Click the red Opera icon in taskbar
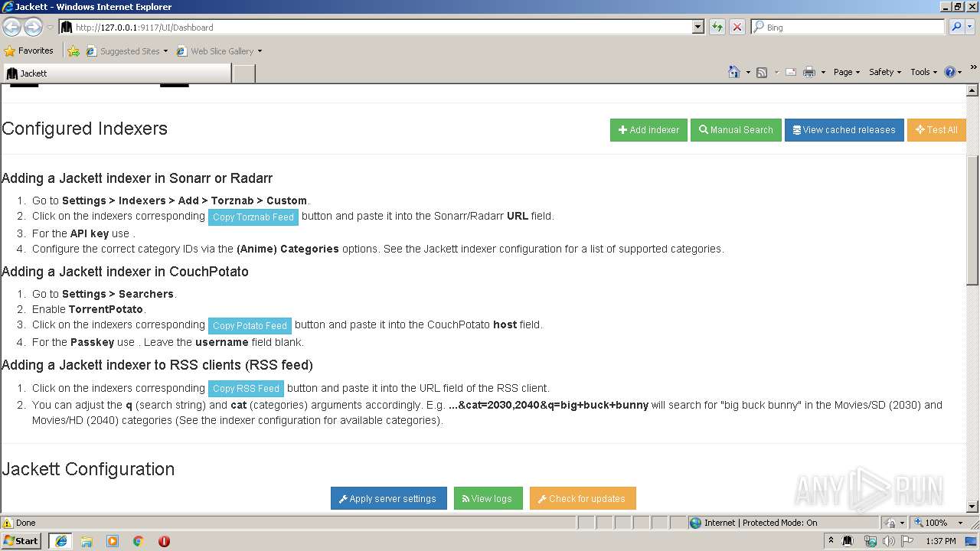 pos(164,541)
